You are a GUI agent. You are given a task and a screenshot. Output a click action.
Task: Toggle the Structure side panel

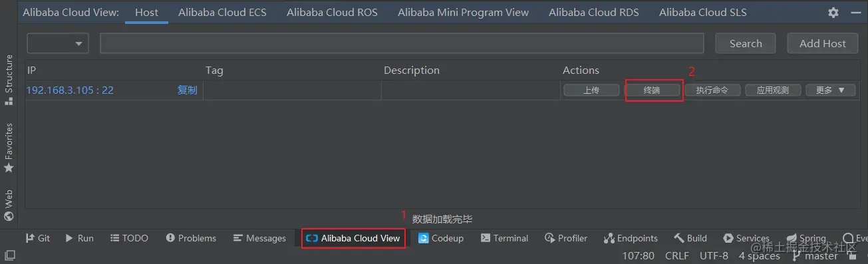(x=9, y=80)
